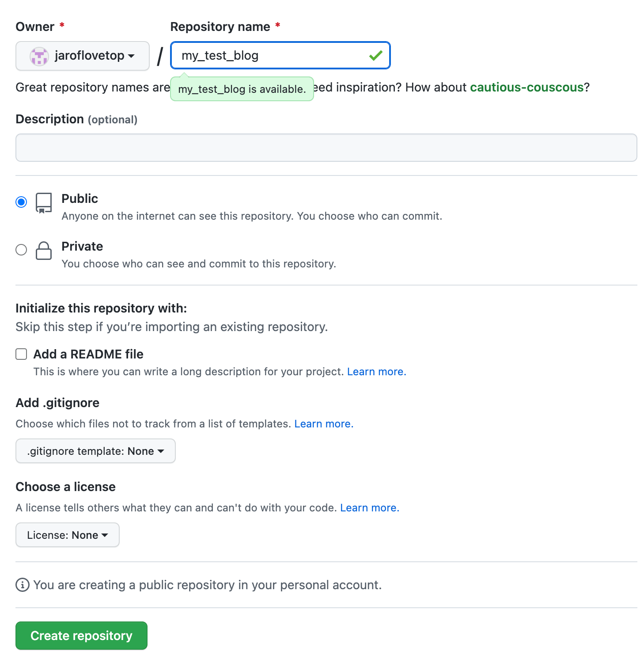The width and height of the screenshot is (644, 663).
Task: Open Learn more link for .gitignore
Action: click(324, 424)
